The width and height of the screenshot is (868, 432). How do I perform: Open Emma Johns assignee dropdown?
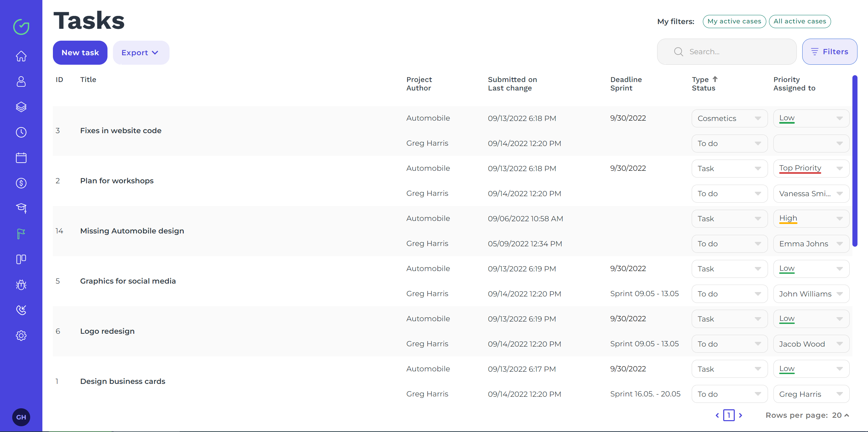point(811,244)
